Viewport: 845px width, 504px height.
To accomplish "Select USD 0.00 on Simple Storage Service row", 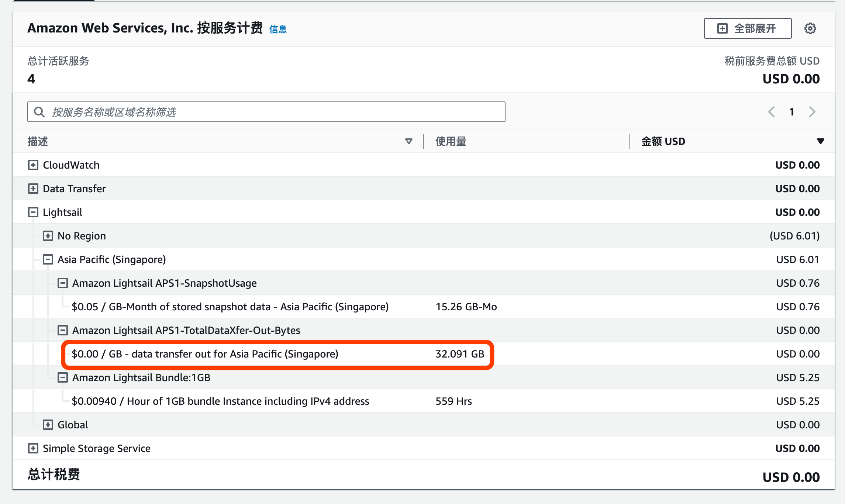I will pyautogui.click(x=797, y=448).
